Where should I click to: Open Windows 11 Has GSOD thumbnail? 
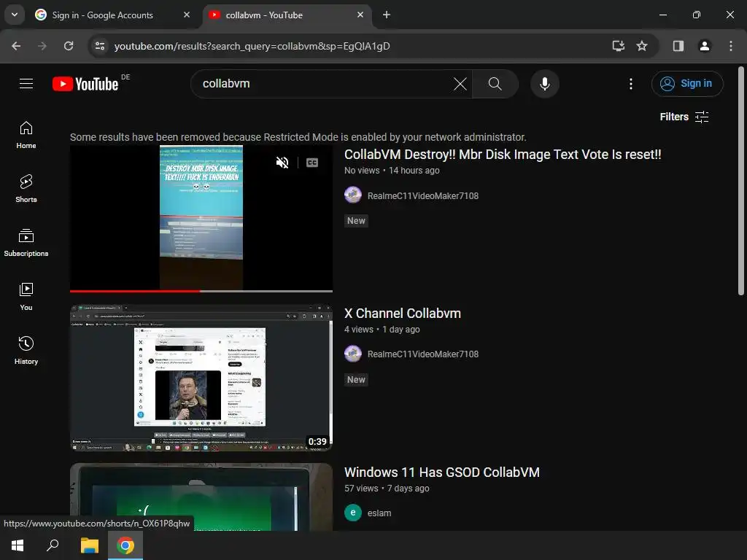click(201, 497)
